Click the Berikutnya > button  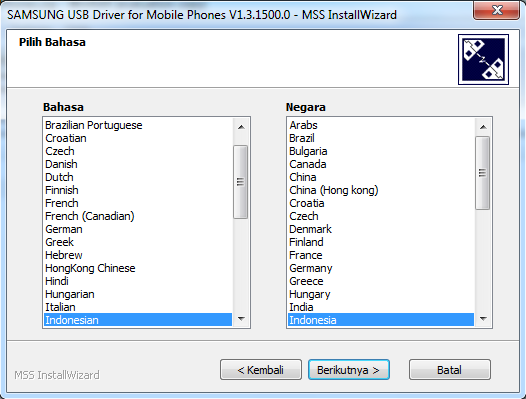point(349,370)
